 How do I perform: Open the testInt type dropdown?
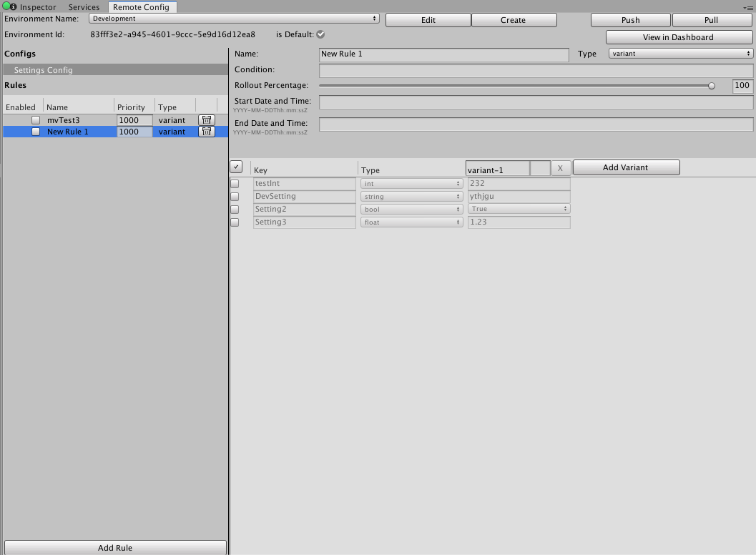(411, 184)
